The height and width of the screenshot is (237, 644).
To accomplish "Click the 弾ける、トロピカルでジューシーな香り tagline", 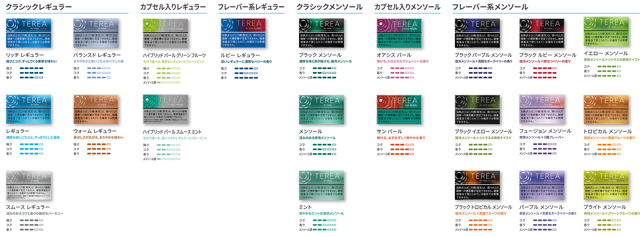I will [403, 61].
